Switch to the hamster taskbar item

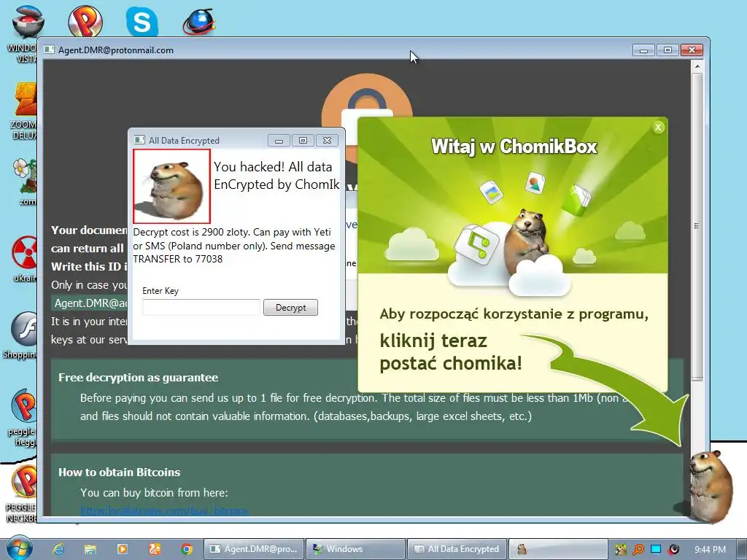558,549
